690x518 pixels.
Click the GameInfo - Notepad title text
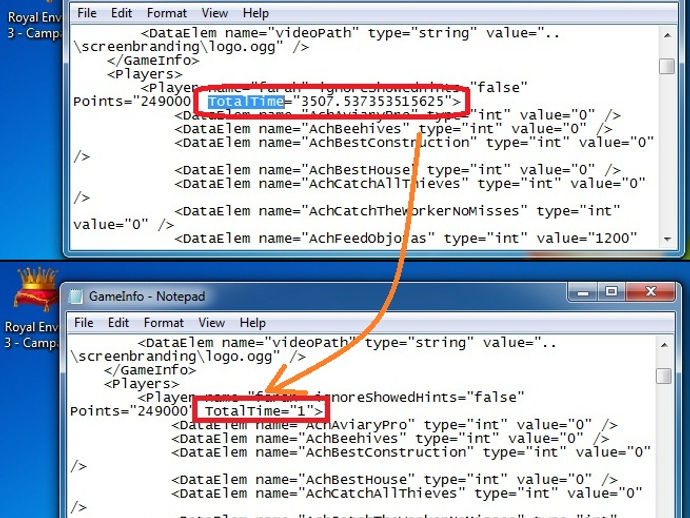pos(147,297)
